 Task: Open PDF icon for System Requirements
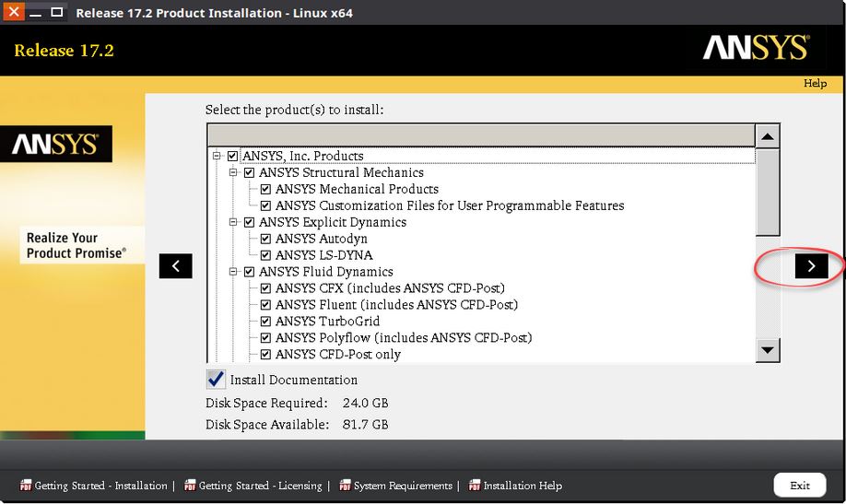pyautogui.click(x=345, y=486)
